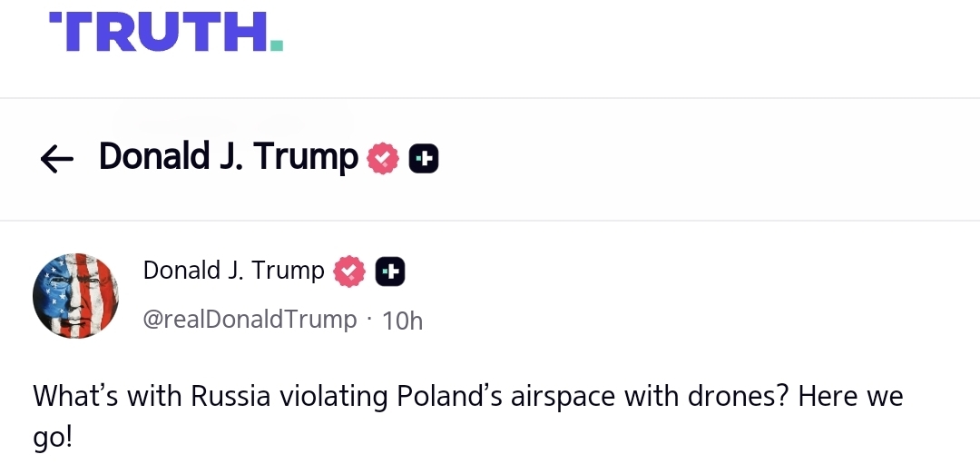
Task: Click the word "Russia" in the post
Action: (230, 398)
